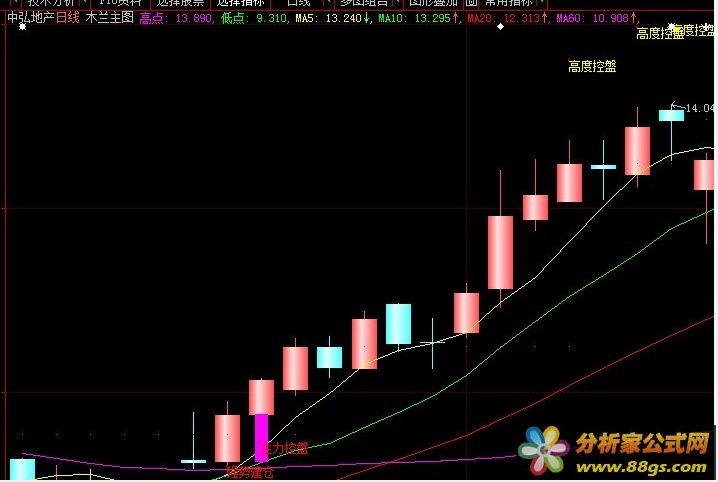Viewport: 718px width, 482px height.
Task: Click the 选择指标 toolbar item
Action: [240, 3]
